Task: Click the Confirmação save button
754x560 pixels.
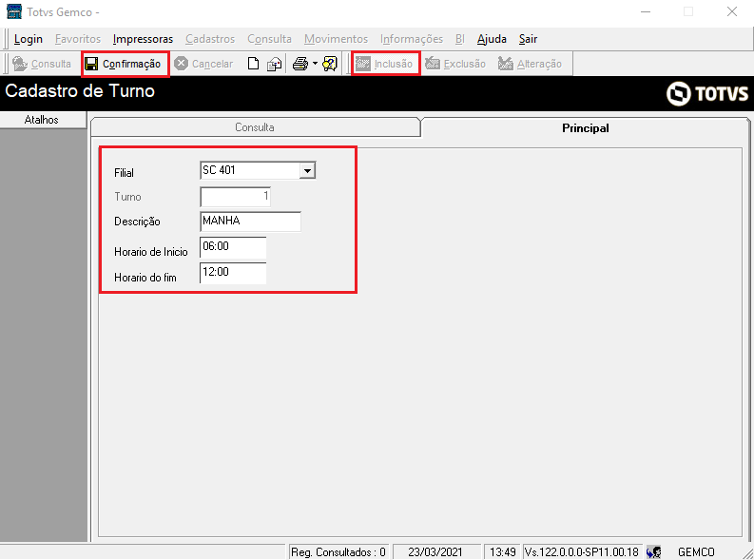Action: [x=123, y=64]
